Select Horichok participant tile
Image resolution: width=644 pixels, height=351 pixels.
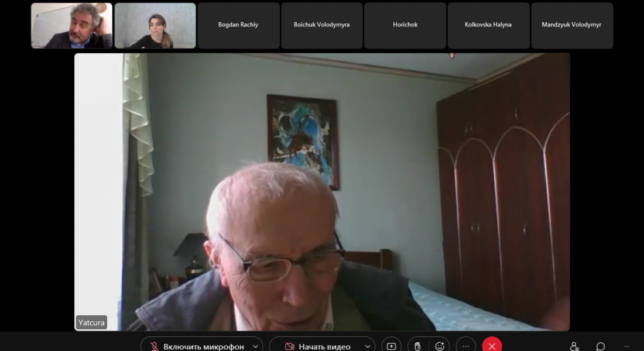[x=405, y=25]
